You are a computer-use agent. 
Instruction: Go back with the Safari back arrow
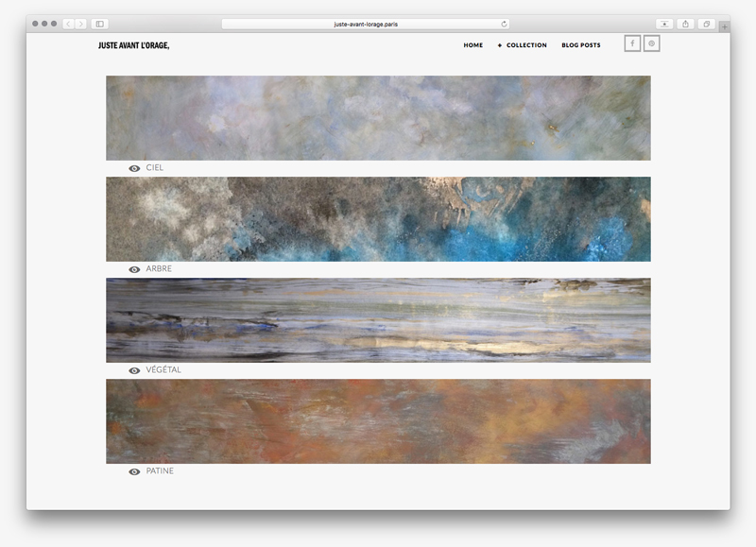[x=68, y=24]
